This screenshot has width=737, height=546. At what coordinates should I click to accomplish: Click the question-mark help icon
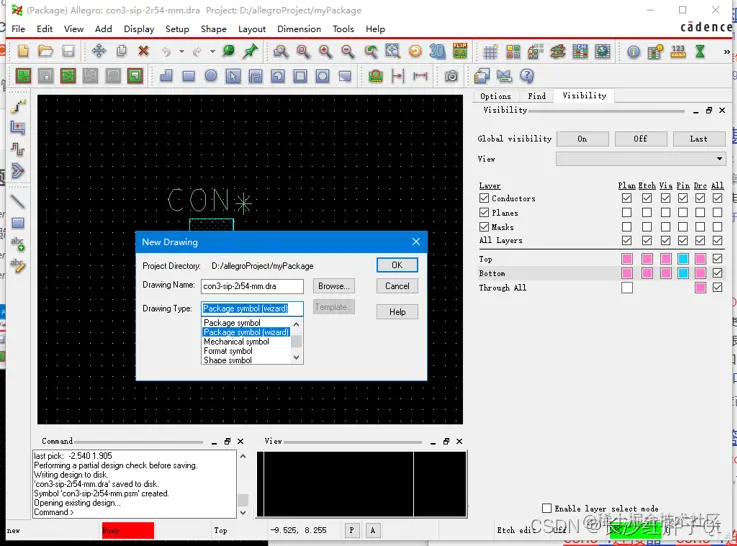click(x=527, y=76)
